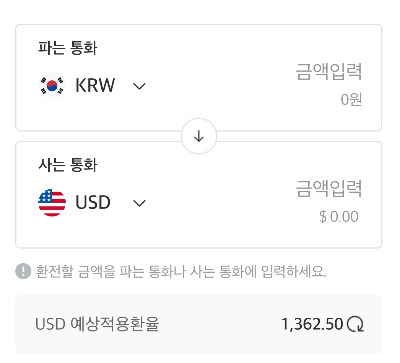Click the USD 예상적용환율 label
The width and height of the screenshot is (400, 363).
coord(97,324)
